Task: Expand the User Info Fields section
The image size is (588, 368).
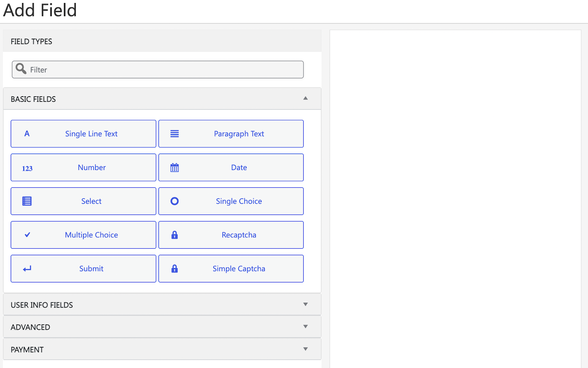Action: pos(305,304)
